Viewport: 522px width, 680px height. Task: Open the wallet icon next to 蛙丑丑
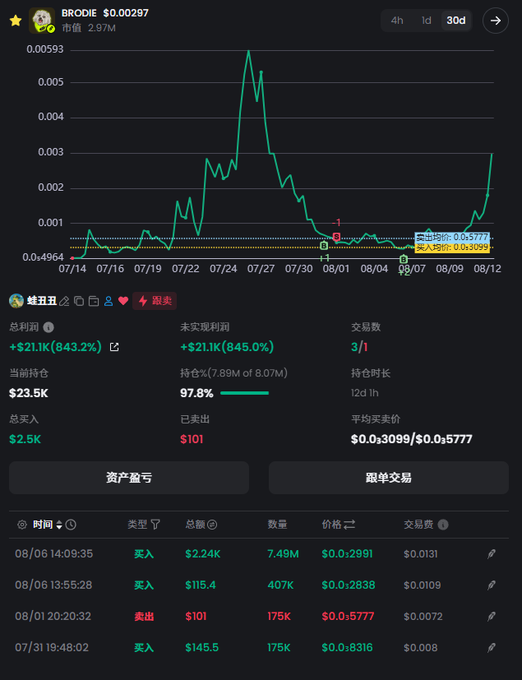coord(94,301)
